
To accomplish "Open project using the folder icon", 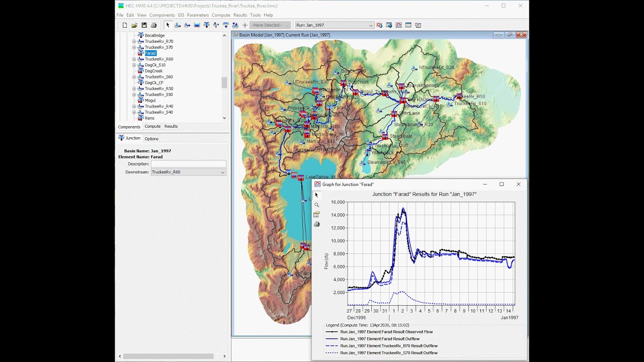I will 134,25.
